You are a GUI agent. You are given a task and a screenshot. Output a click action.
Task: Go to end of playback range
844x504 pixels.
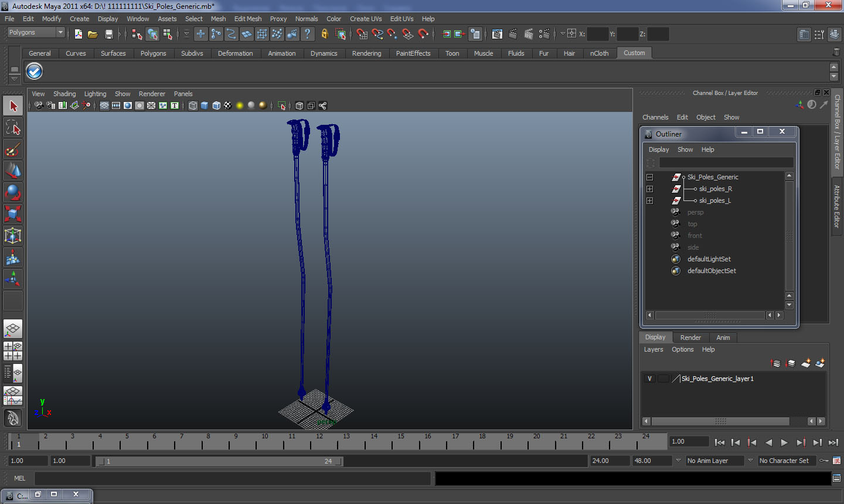(833, 442)
